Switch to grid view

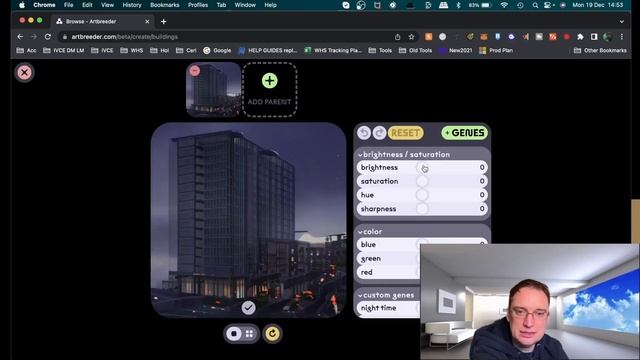[249, 333]
